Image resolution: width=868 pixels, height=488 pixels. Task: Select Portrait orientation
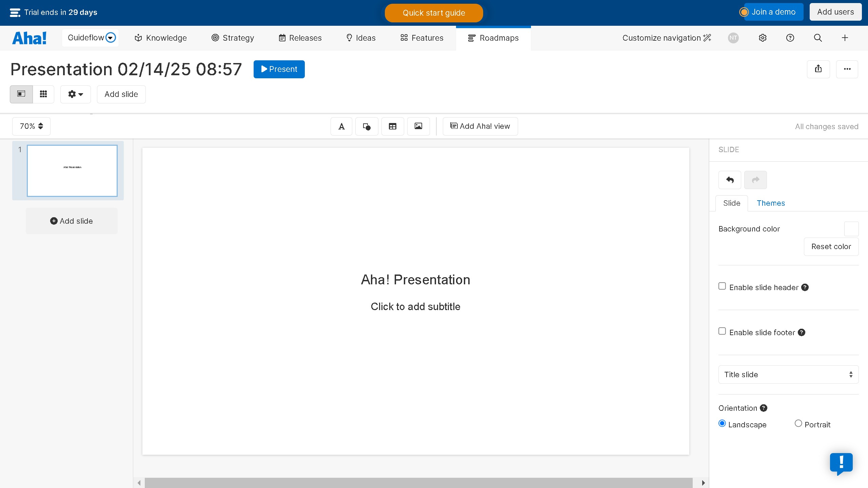click(798, 424)
